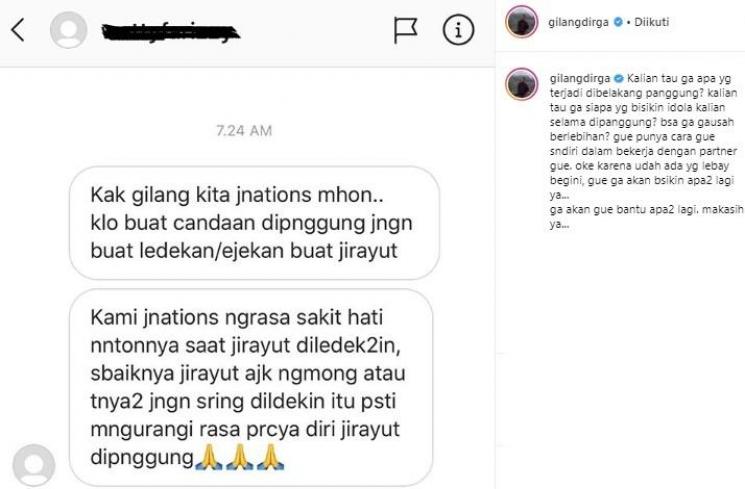
Task: Click gilangdirga username in the post header
Action: pyautogui.click(x=578, y=22)
